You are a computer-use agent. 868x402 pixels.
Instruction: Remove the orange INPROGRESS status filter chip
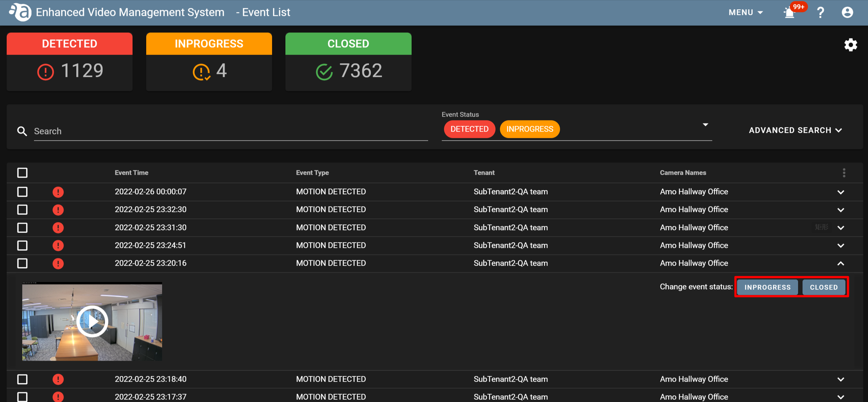pos(530,129)
